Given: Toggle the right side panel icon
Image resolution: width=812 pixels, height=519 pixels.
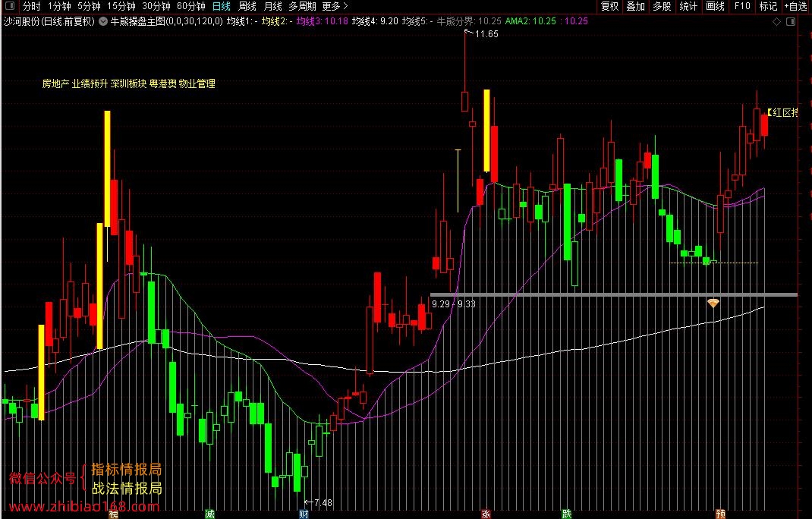Looking at the screenshot, I should (x=791, y=22).
